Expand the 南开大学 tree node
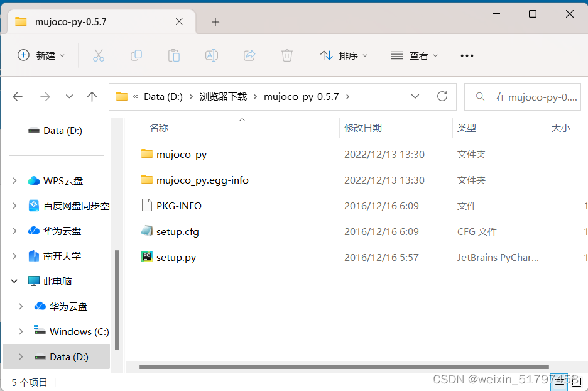Screen dimensions: 588x391 (14, 256)
